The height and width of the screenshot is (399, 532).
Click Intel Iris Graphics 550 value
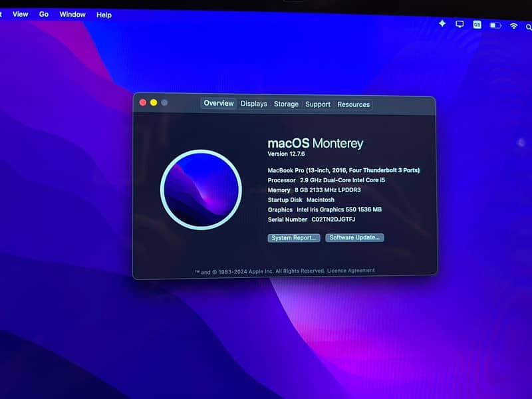[x=339, y=209]
